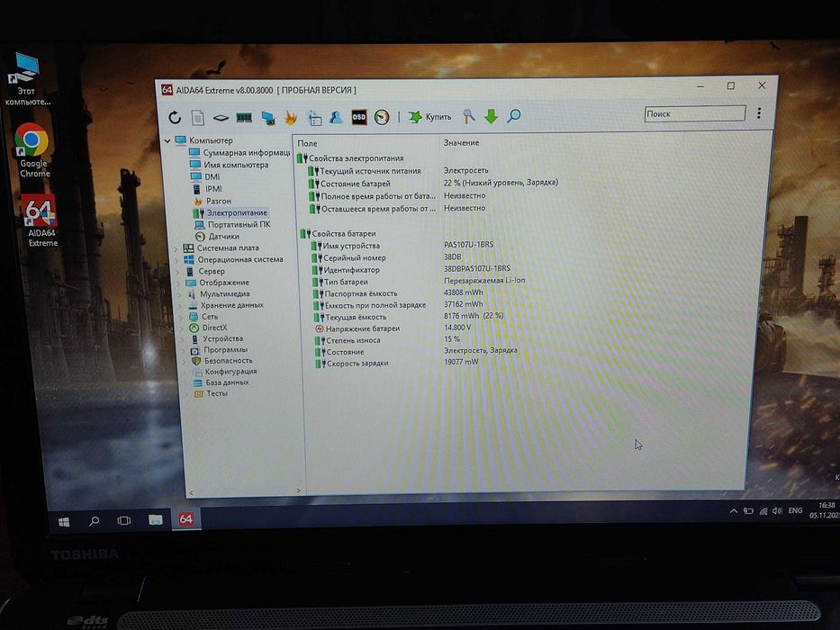840x630 pixels.
Task: Click the network monitor toolbar icon
Action: [x=268, y=118]
